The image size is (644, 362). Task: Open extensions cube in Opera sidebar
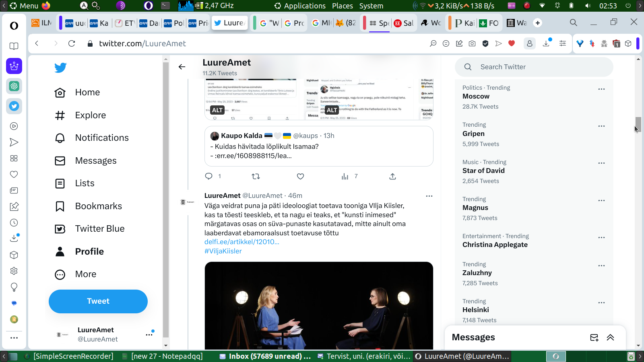coord(14,255)
